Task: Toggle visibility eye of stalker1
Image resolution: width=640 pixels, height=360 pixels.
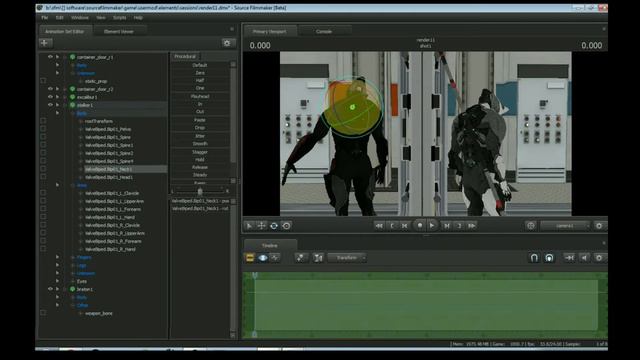Action: 50,105
